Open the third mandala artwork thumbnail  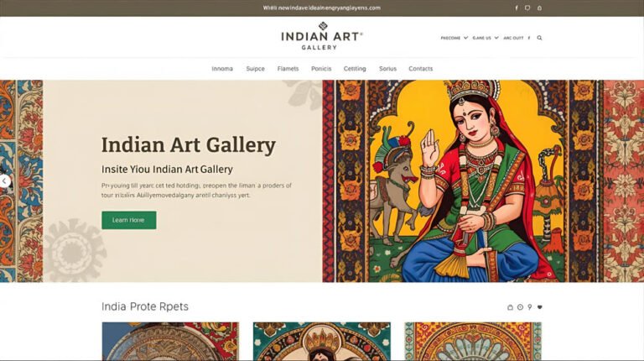click(x=473, y=341)
